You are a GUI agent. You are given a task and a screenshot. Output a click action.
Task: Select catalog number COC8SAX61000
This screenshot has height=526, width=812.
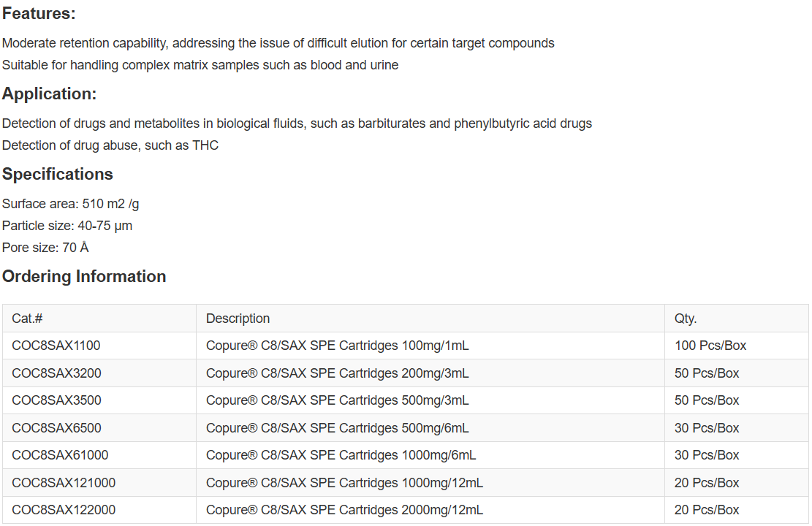pos(60,455)
